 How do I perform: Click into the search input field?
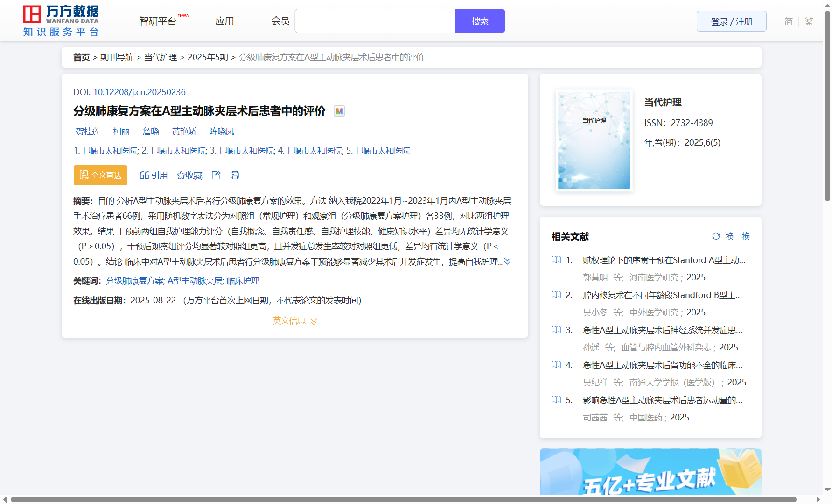(375, 21)
